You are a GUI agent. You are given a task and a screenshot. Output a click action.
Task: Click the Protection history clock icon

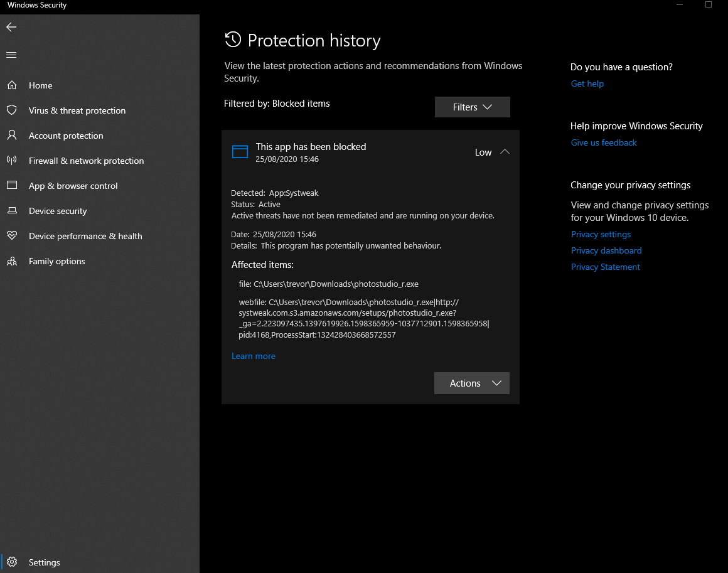click(x=233, y=40)
